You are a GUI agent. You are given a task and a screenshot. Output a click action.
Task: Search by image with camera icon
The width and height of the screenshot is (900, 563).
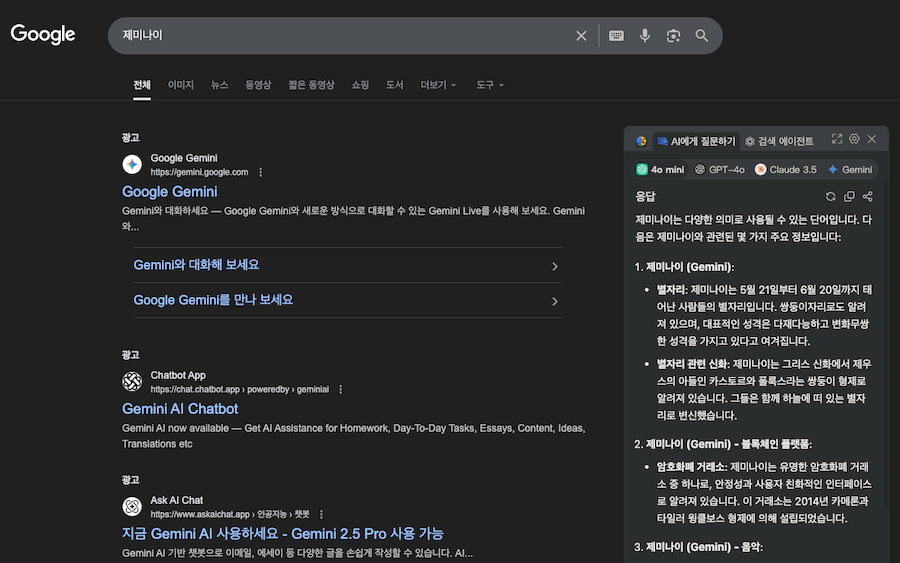tap(673, 36)
